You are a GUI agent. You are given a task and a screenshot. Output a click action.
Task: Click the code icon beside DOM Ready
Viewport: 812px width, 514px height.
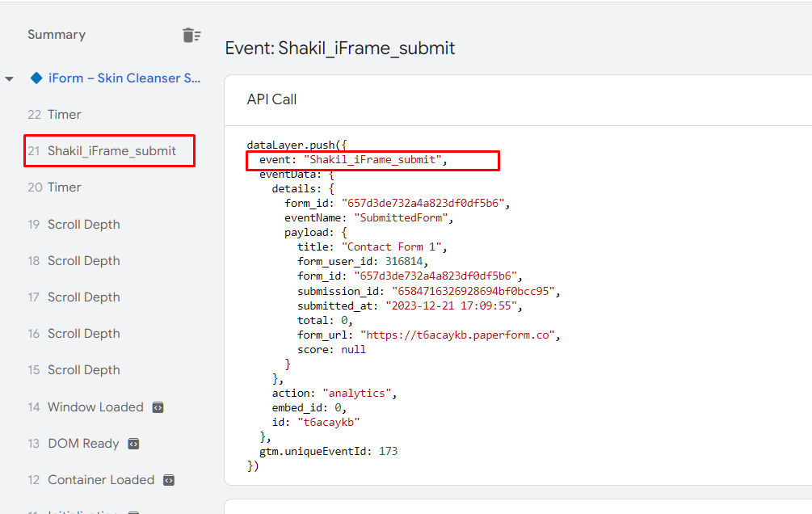tap(134, 444)
